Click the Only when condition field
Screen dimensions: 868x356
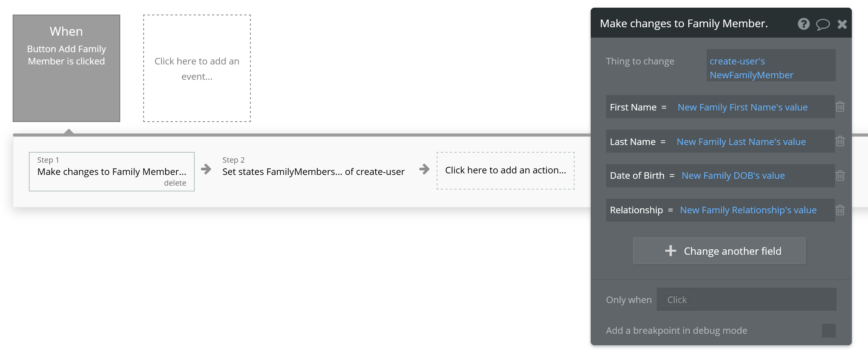point(746,299)
